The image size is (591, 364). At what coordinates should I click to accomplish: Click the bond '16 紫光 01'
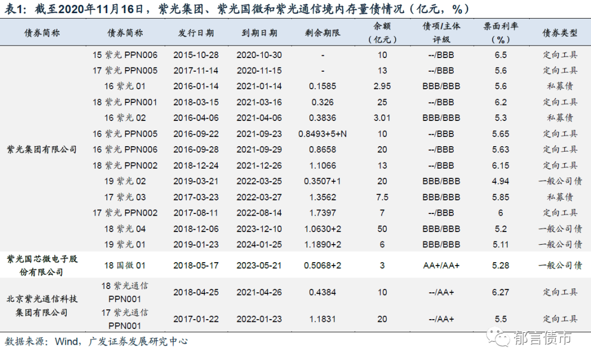pos(125,86)
